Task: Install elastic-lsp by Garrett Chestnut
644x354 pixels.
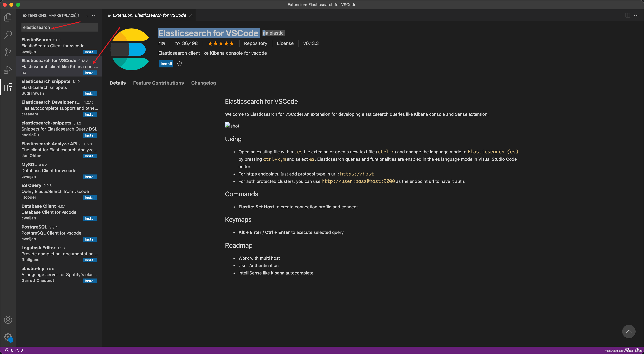Action: pos(90,281)
